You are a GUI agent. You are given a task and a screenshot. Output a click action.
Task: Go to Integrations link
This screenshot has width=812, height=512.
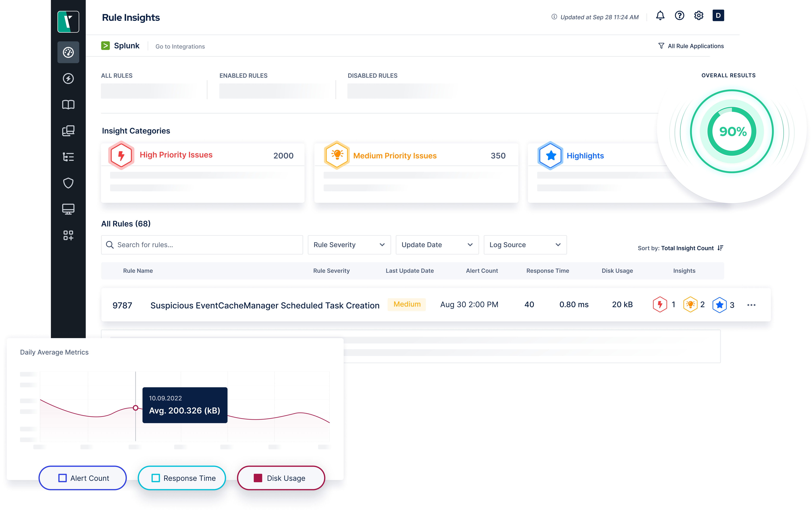tap(180, 47)
